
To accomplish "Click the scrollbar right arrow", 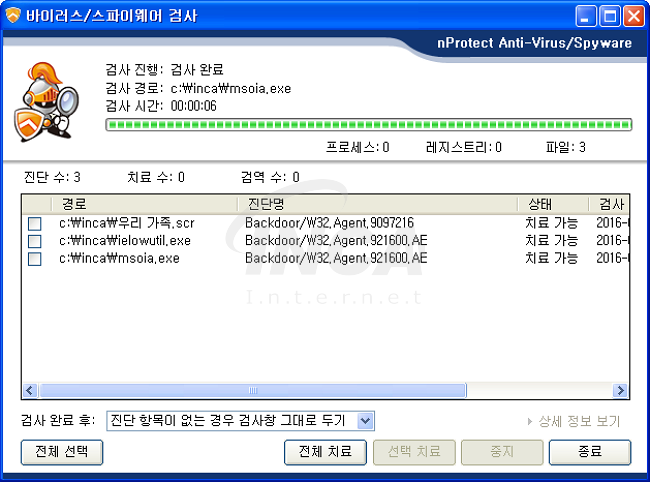I will click(620, 390).
